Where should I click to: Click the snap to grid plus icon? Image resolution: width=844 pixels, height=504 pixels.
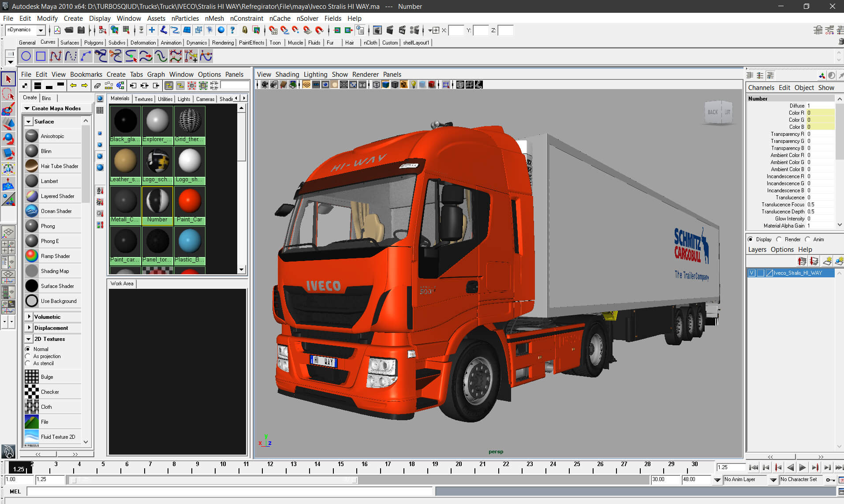[x=152, y=30]
